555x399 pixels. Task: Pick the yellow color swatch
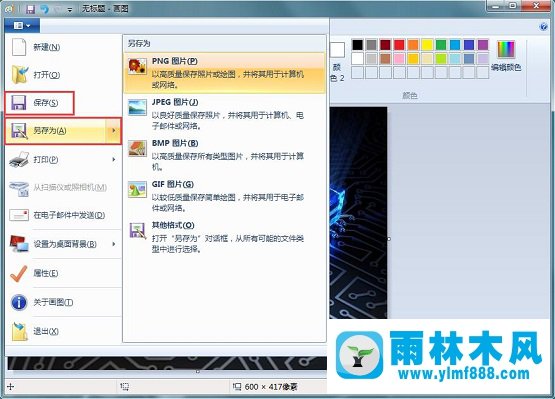(x=427, y=45)
